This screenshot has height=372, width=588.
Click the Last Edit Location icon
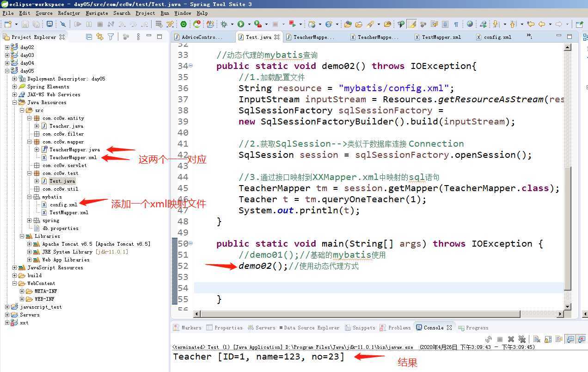pyautogui.click(x=531, y=24)
